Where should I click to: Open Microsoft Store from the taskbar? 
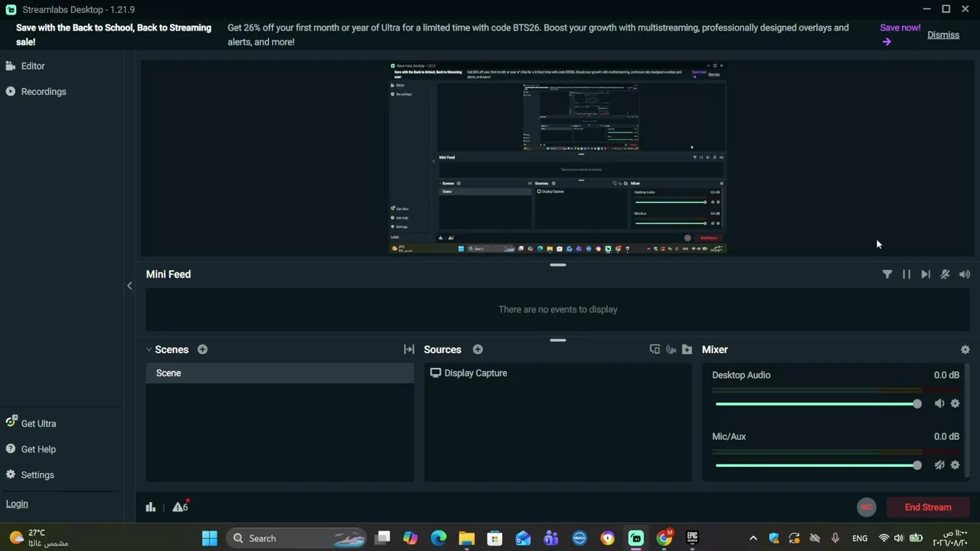click(495, 539)
